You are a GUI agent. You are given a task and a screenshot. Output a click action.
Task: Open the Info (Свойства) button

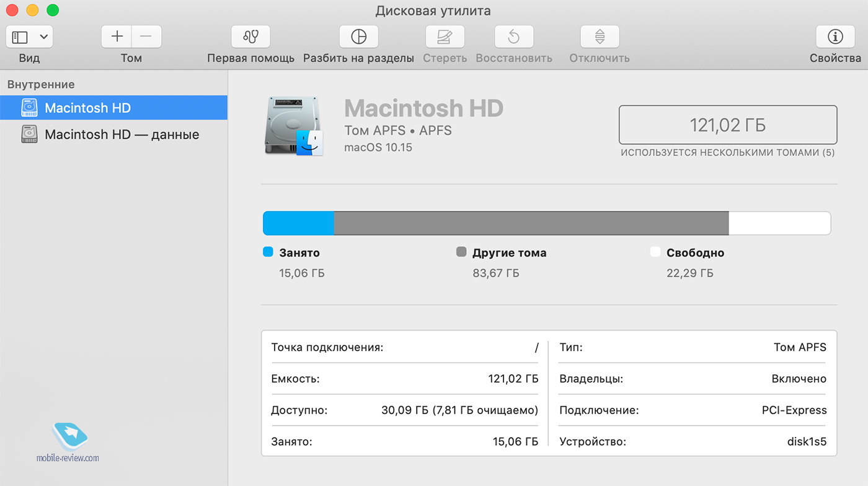click(x=835, y=37)
